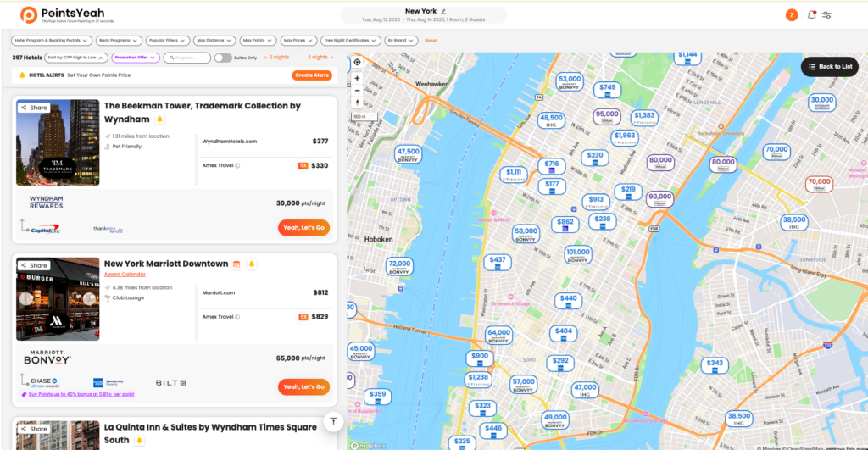Screen dimensions: 868x450
Task: Click the Property search field
Action: point(187,58)
